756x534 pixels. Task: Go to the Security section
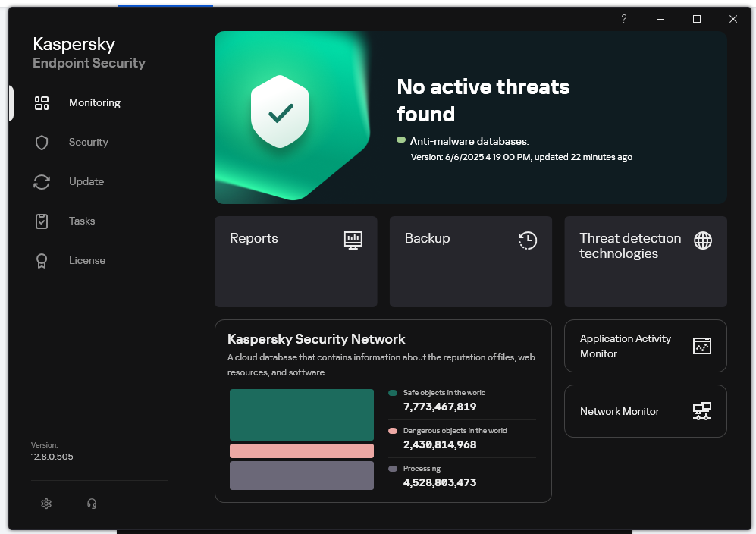pos(88,143)
